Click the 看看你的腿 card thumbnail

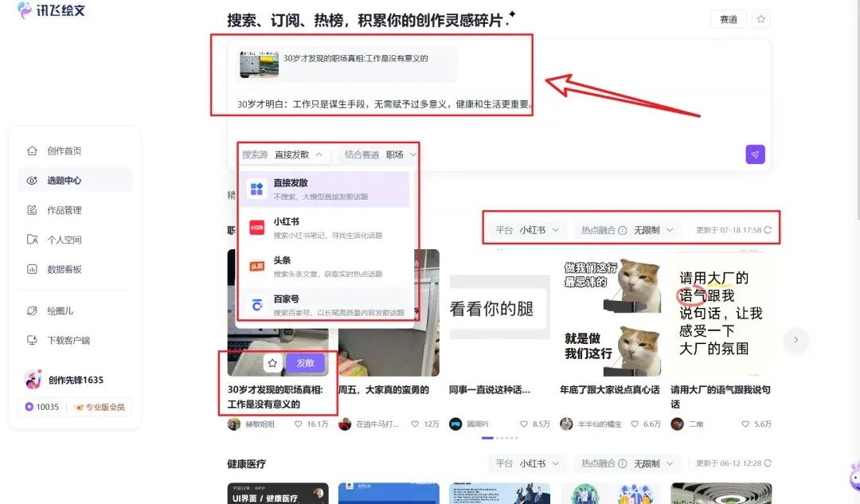pos(499,313)
